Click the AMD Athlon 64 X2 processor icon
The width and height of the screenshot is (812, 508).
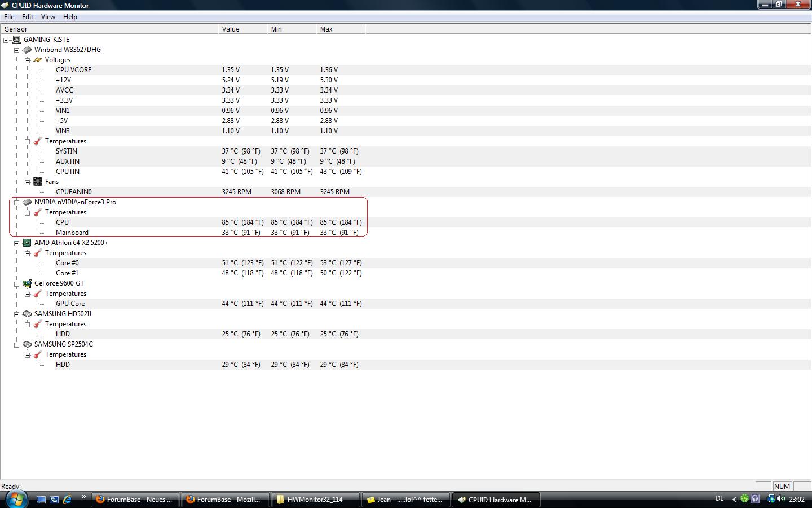point(27,243)
